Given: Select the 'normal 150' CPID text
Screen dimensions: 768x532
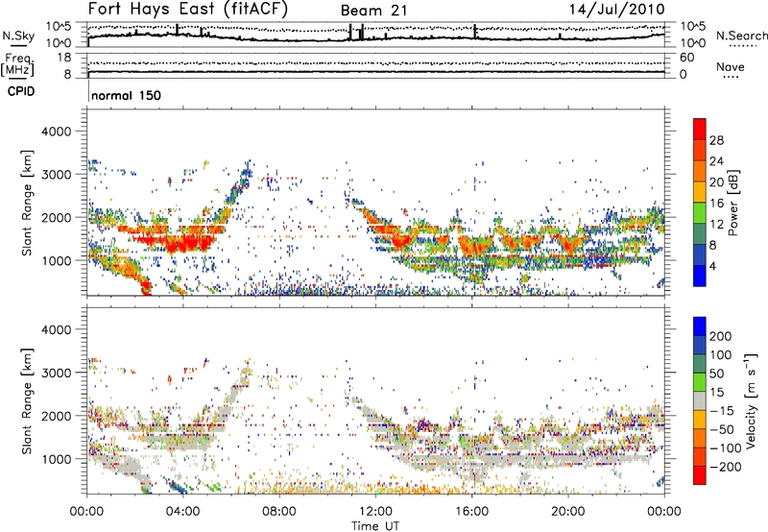Looking at the screenshot, I should pyautogui.click(x=126, y=95).
